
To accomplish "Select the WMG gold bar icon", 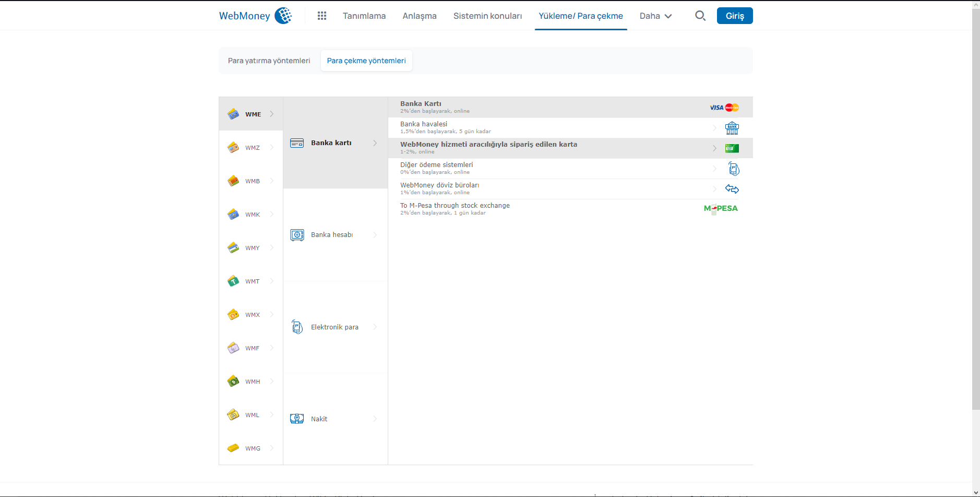I will (233, 448).
